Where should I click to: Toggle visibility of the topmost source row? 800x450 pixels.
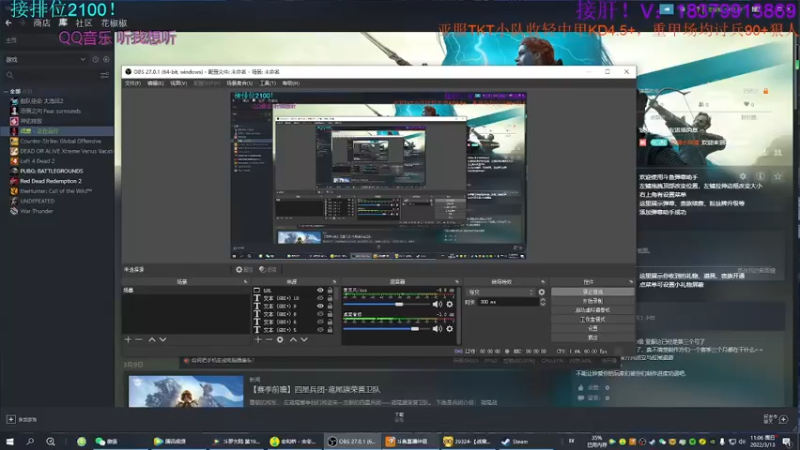(320, 290)
